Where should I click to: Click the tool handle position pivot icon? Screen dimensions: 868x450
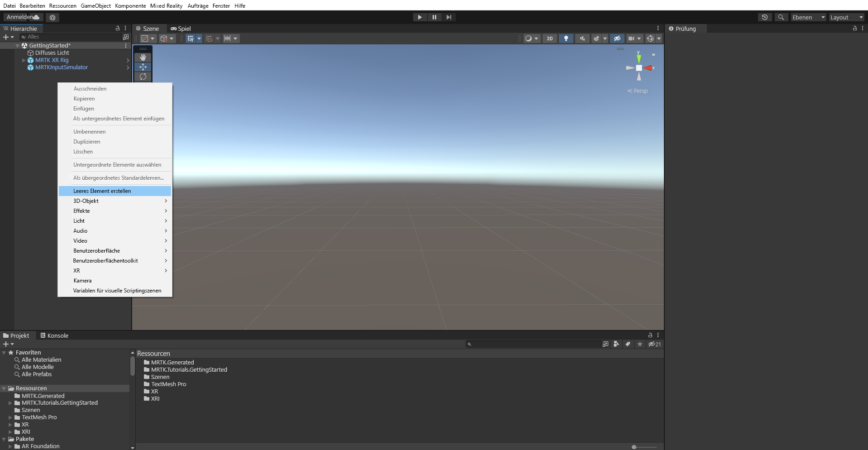point(145,38)
